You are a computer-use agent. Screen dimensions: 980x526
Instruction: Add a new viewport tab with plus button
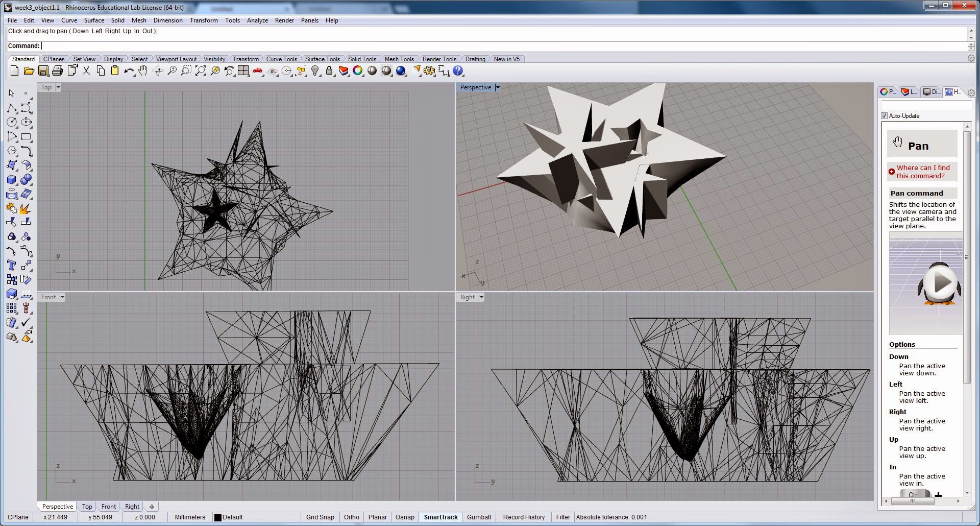tap(152, 507)
